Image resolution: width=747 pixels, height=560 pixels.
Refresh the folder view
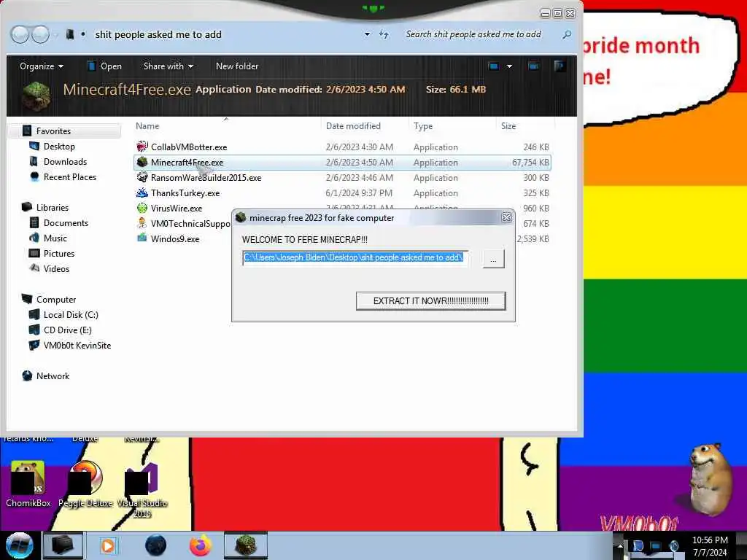tap(384, 34)
